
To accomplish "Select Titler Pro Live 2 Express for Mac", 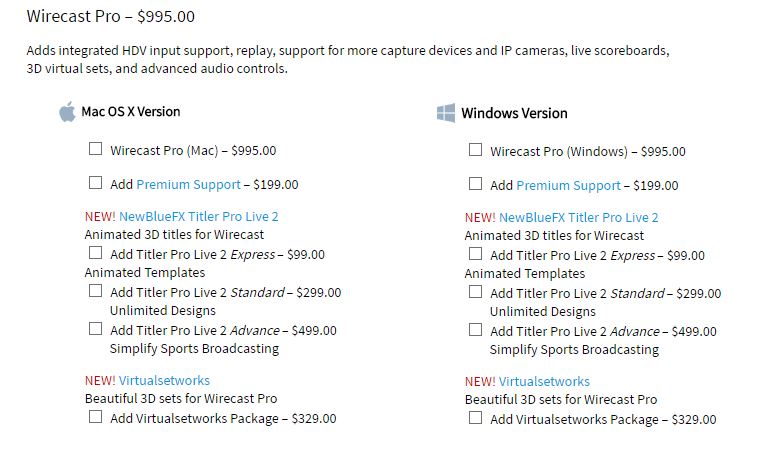I will tap(96, 253).
